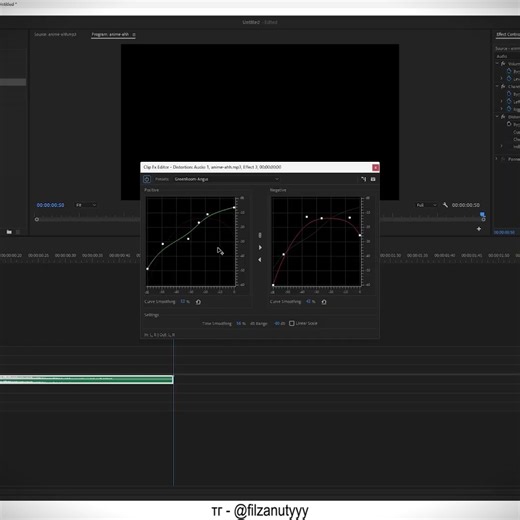Switch to the Source monitor tab
The image size is (520, 520).
(x=55, y=34)
